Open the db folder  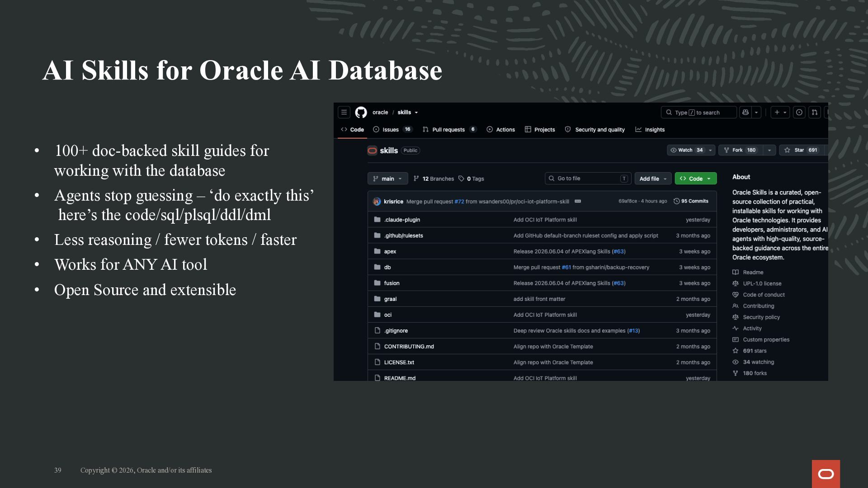tap(387, 267)
